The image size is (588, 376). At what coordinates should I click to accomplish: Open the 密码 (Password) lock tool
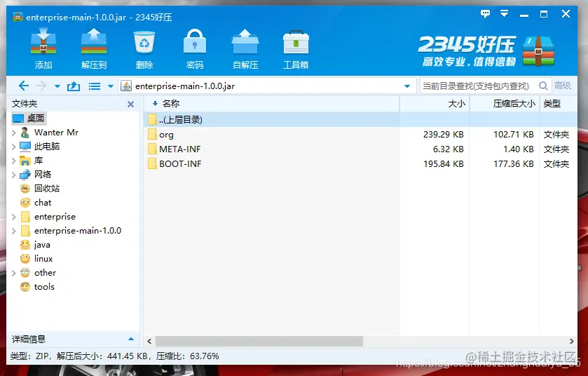tap(195, 48)
